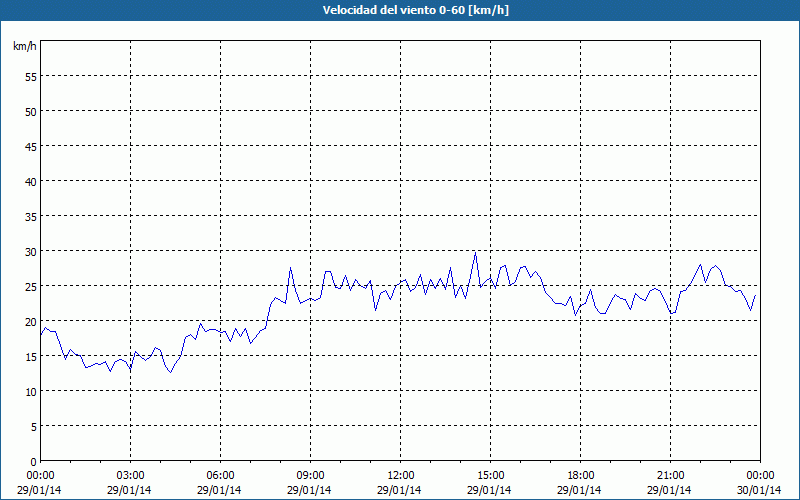
Task: Click the "29/01/14" date under 09:00
Action: (309, 490)
